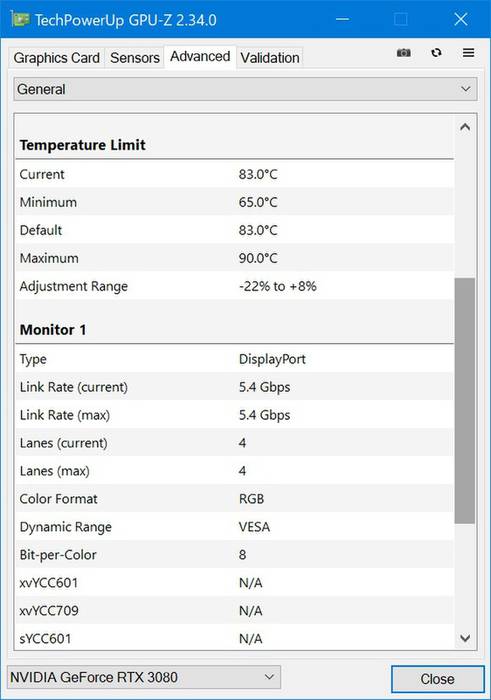Select the Validation tab
The width and height of the screenshot is (491, 700).
click(270, 58)
